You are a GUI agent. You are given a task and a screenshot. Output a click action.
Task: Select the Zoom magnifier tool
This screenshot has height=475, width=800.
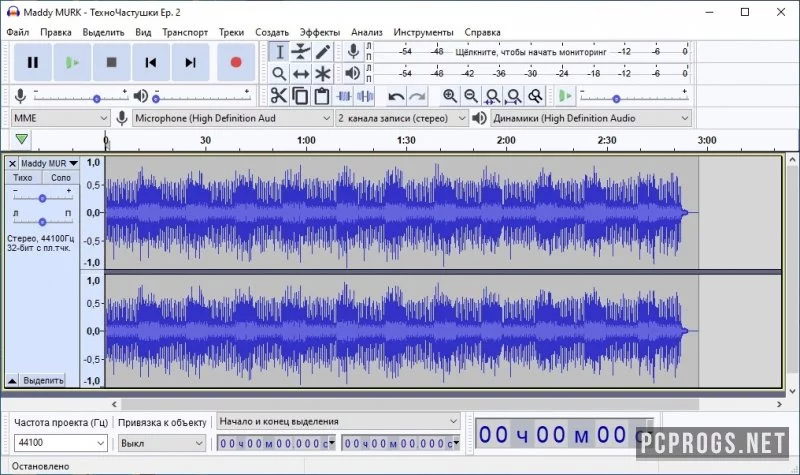point(279,74)
